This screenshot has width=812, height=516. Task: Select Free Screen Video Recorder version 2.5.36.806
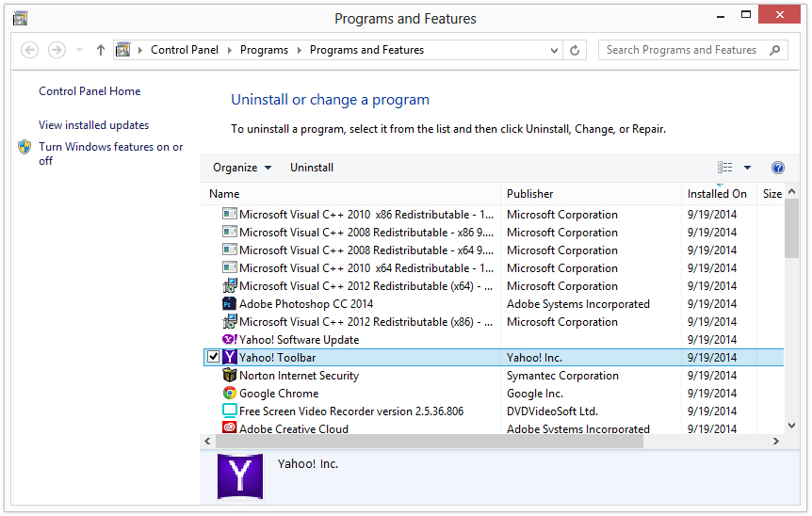351,411
